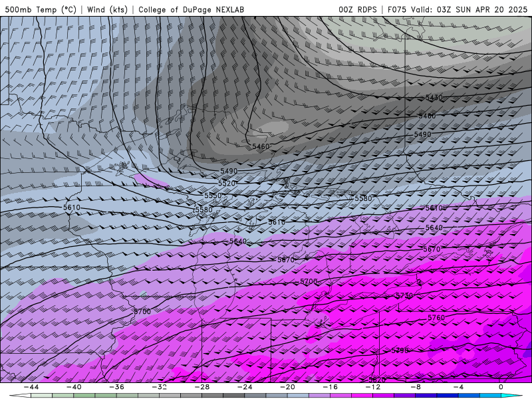Click the 5430 height contour label
532x399 pixels.
tap(434, 98)
